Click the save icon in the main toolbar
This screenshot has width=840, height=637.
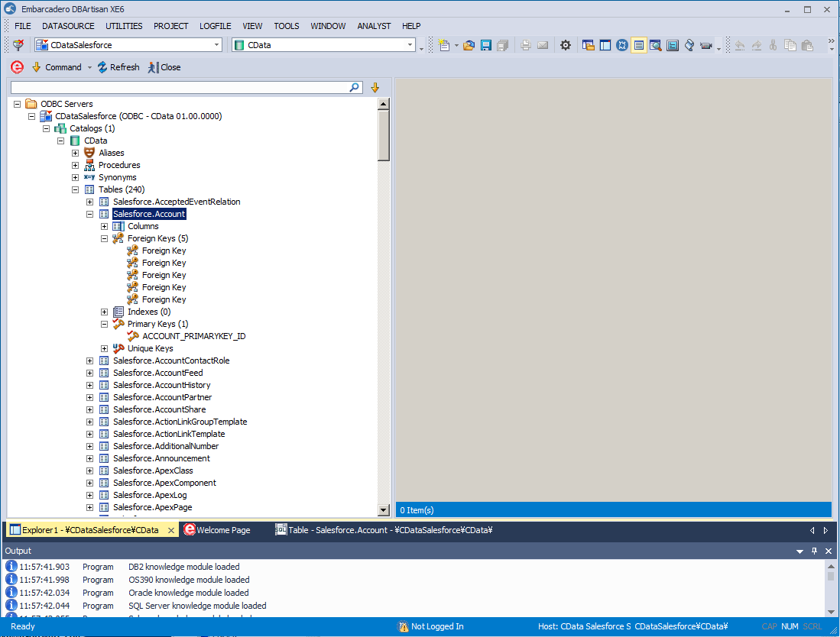pos(485,45)
